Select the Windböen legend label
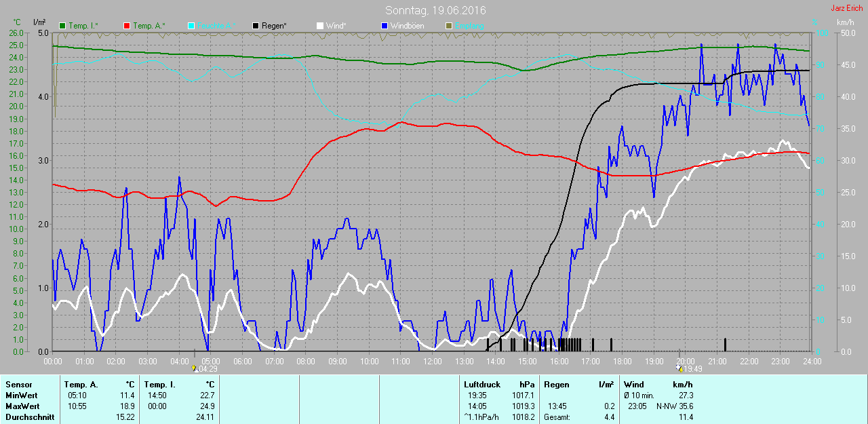 point(407,26)
